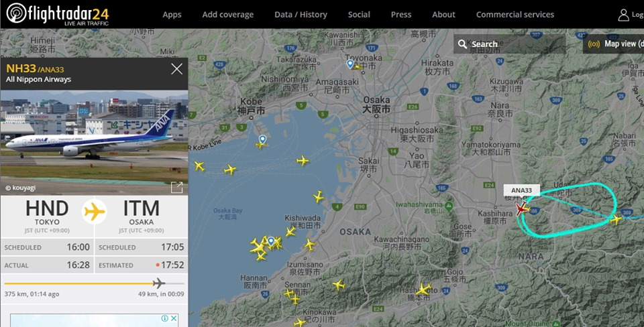This screenshot has width=644, height=327.
Task: Select leftmost aircraft over Osaka Bay
Action: point(200,166)
